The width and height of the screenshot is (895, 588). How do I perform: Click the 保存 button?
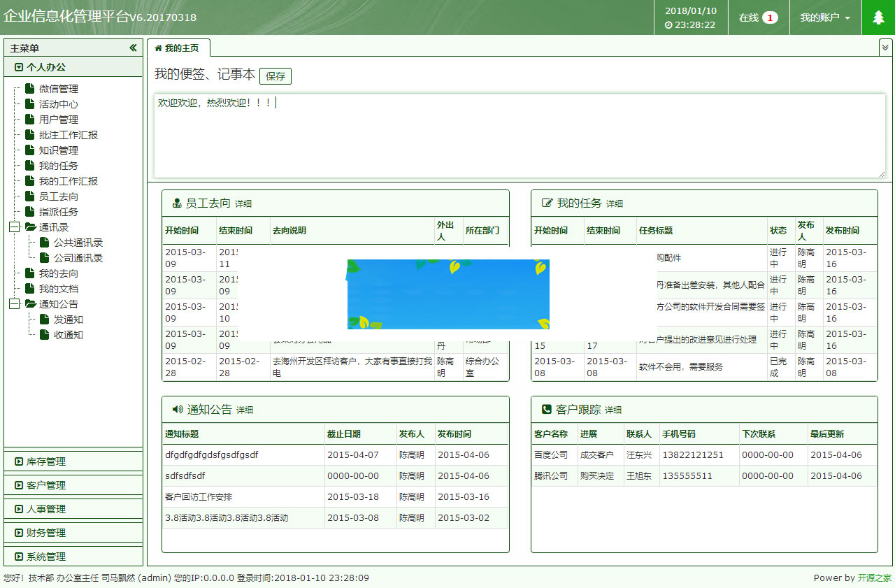tap(275, 76)
